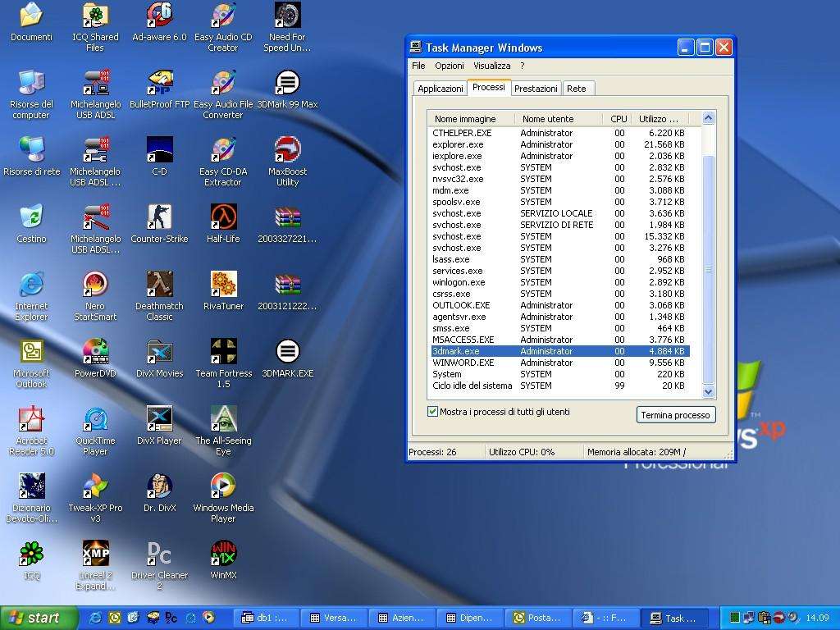Select the lsass.exe process row
This screenshot has height=630, width=840.
(x=559, y=259)
